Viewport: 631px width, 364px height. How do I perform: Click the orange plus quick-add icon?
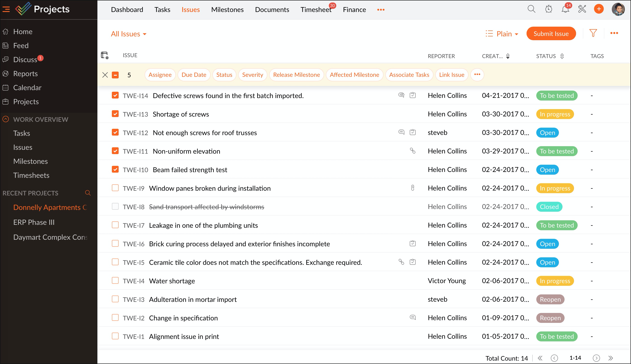click(x=599, y=9)
